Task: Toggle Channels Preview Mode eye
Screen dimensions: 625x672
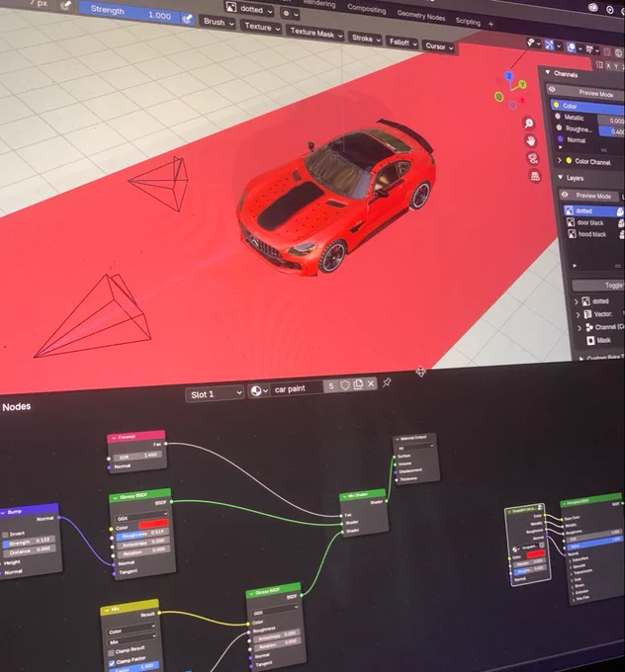Action: [552, 89]
